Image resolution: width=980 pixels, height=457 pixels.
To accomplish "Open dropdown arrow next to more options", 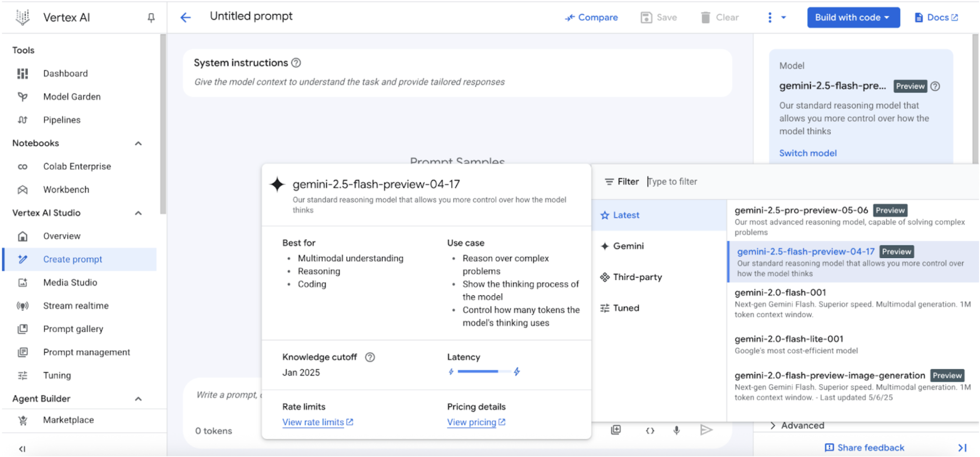I will [783, 17].
